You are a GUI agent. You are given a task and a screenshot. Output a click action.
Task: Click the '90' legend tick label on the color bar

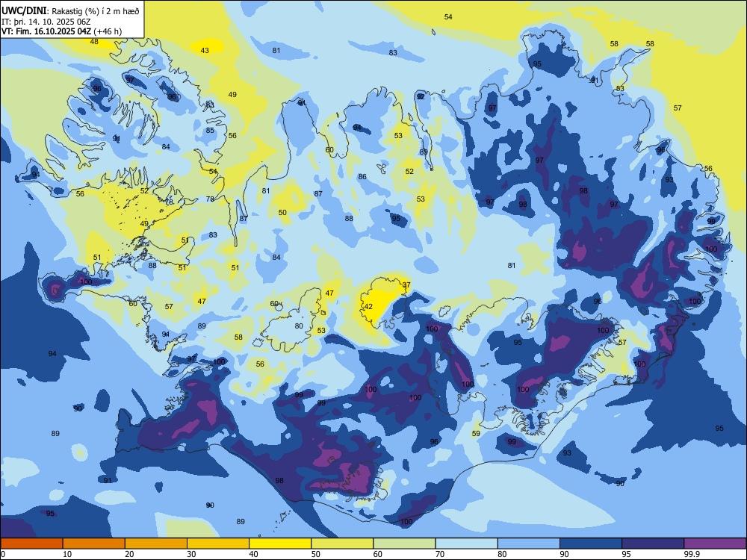point(564,554)
